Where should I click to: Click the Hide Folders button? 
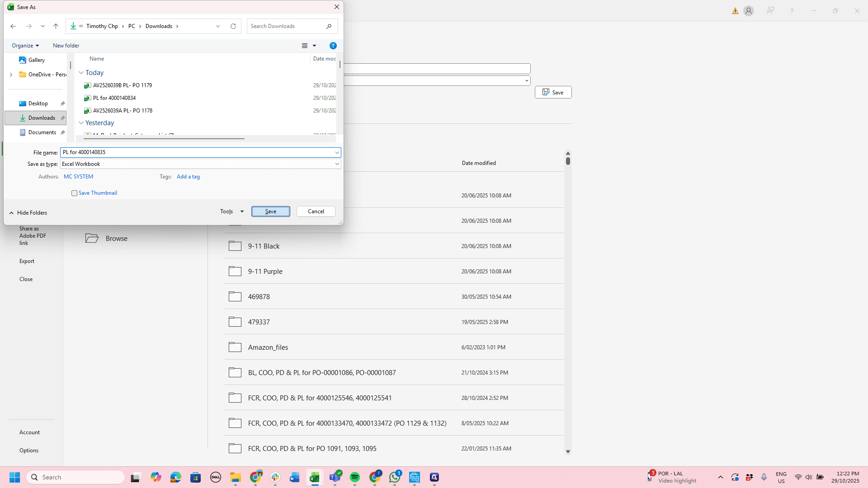point(28,213)
